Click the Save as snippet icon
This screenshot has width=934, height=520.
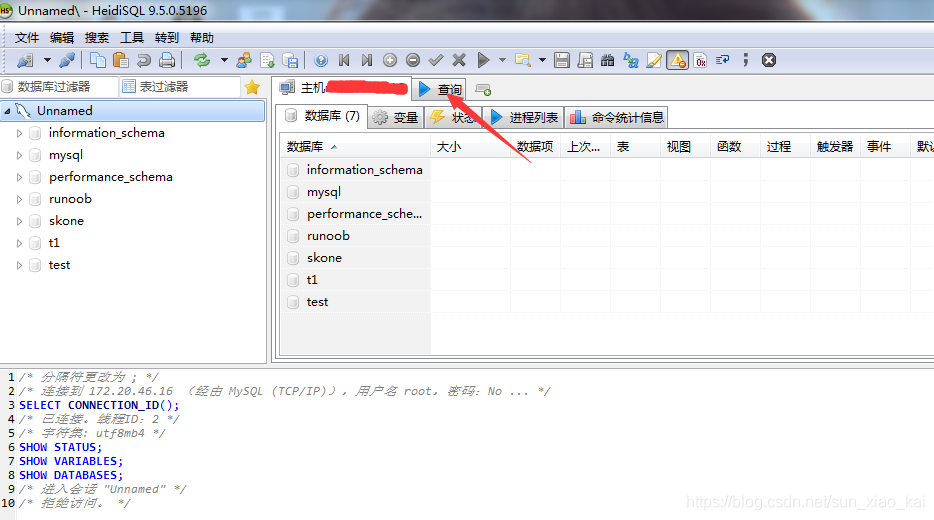point(585,60)
